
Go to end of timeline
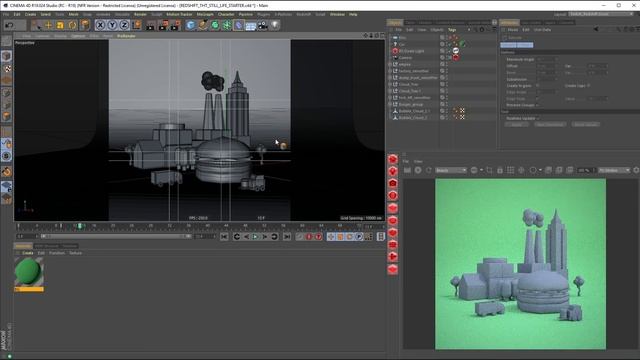(287, 237)
